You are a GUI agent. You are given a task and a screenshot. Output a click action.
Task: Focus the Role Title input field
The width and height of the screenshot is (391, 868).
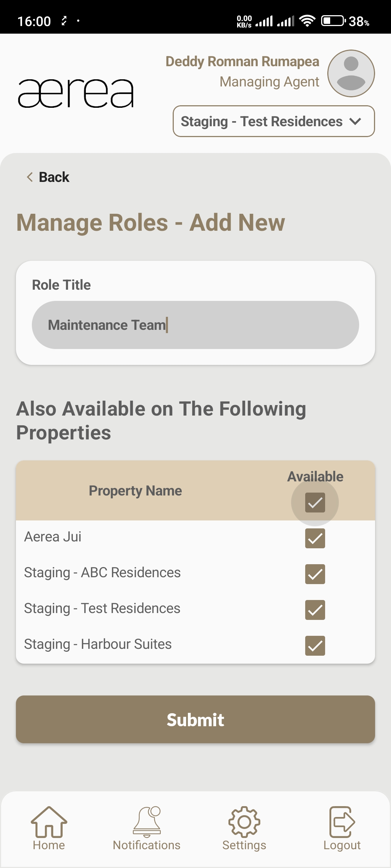click(x=195, y=325)
